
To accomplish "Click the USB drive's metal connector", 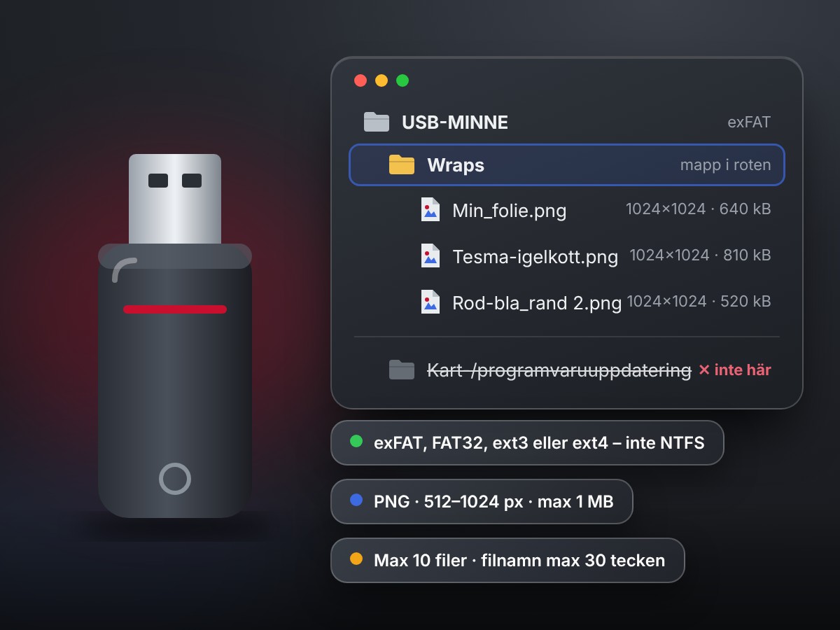I will (x=175, y=199).
